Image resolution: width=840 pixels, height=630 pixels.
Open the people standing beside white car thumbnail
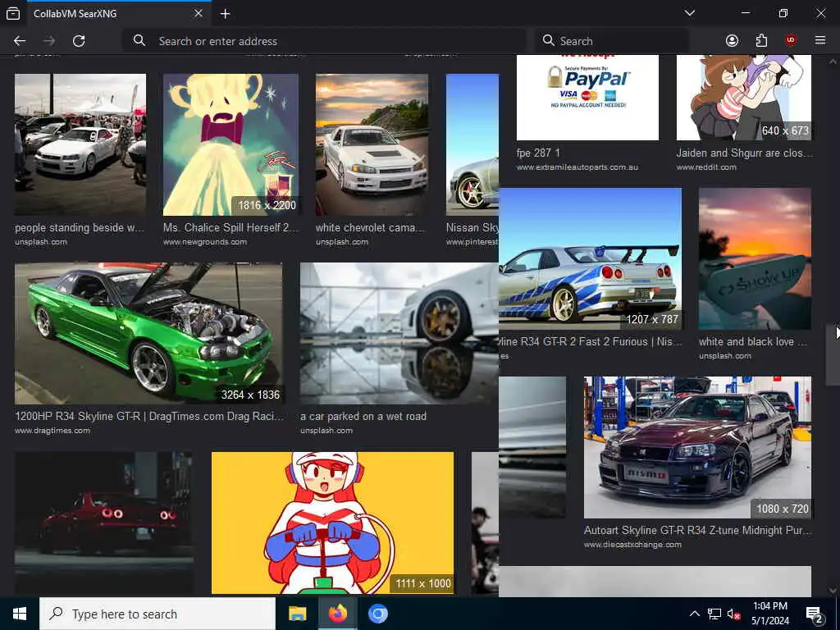tap(80, 144)
